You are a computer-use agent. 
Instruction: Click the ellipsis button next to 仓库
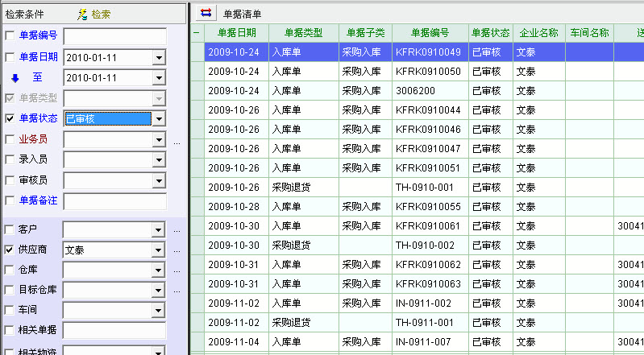pyautogui.click(x=177, y=270)
